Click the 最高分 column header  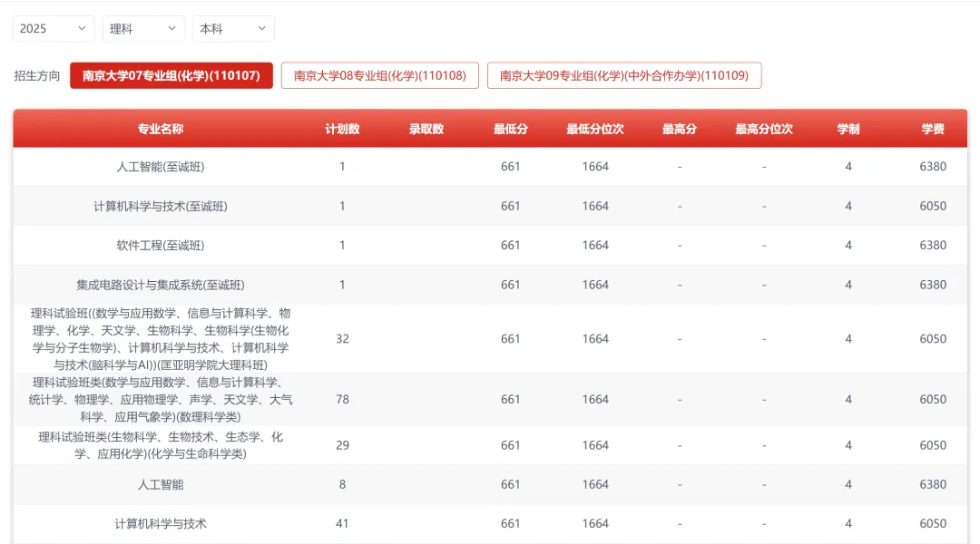coord(680,130)
